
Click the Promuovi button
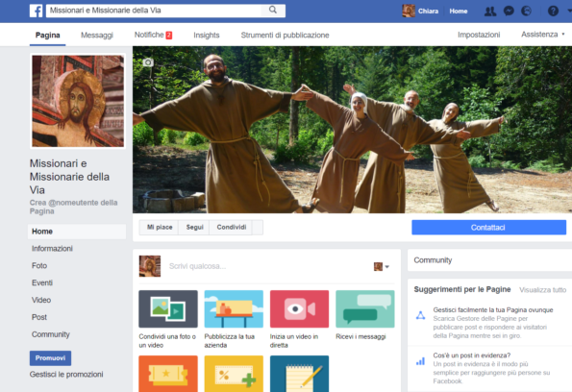(50, 358)
